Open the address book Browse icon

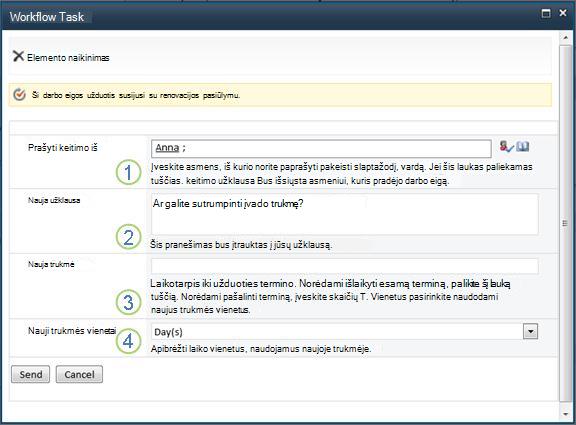[522, 147]
